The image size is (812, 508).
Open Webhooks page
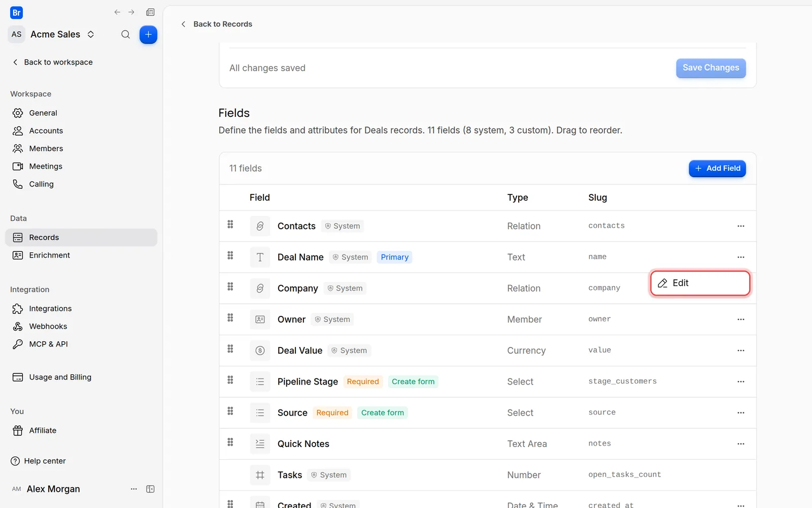click(81, 326)
